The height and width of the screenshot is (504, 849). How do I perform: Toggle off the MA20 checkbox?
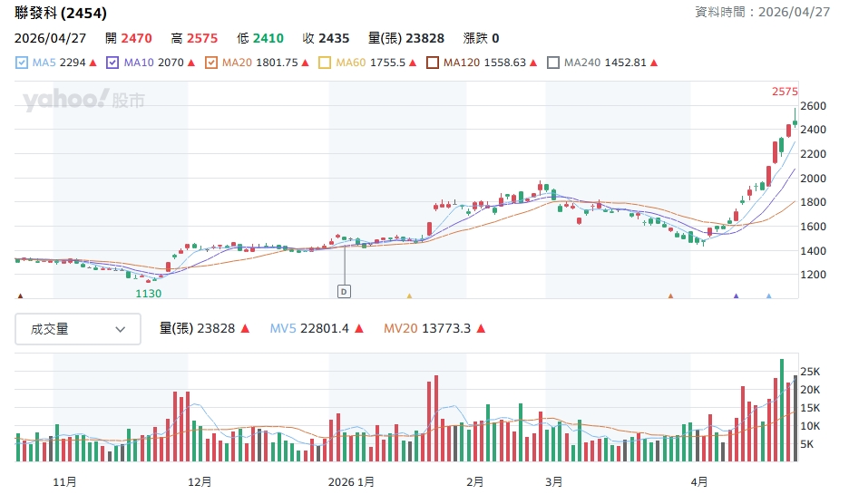tap(211, 63)
